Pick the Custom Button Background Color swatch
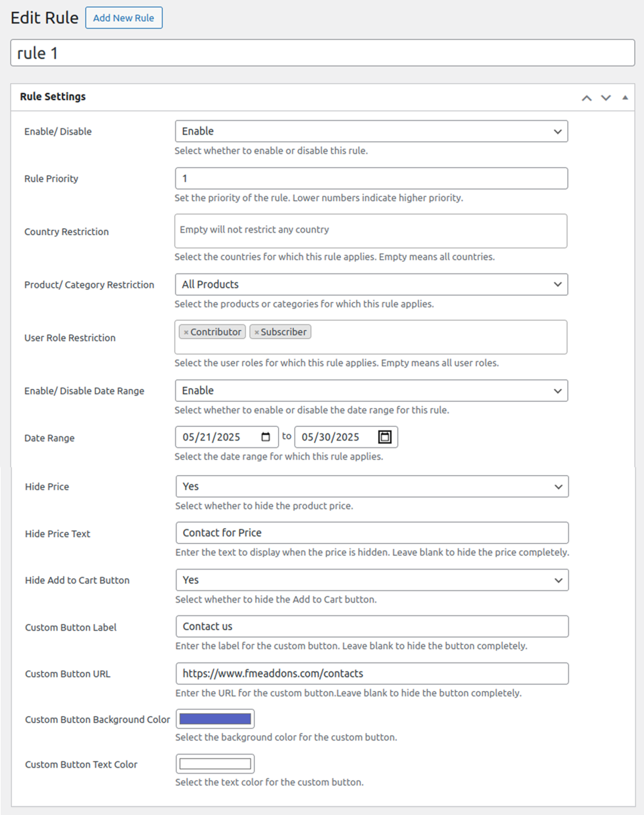This screenshot has height=815, width=644. (215, 719)
